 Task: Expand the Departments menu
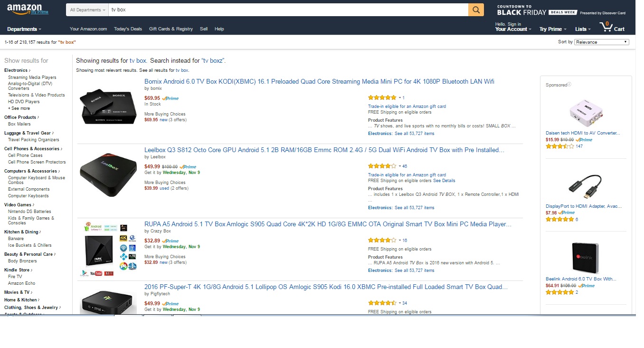tap(24, 29)
